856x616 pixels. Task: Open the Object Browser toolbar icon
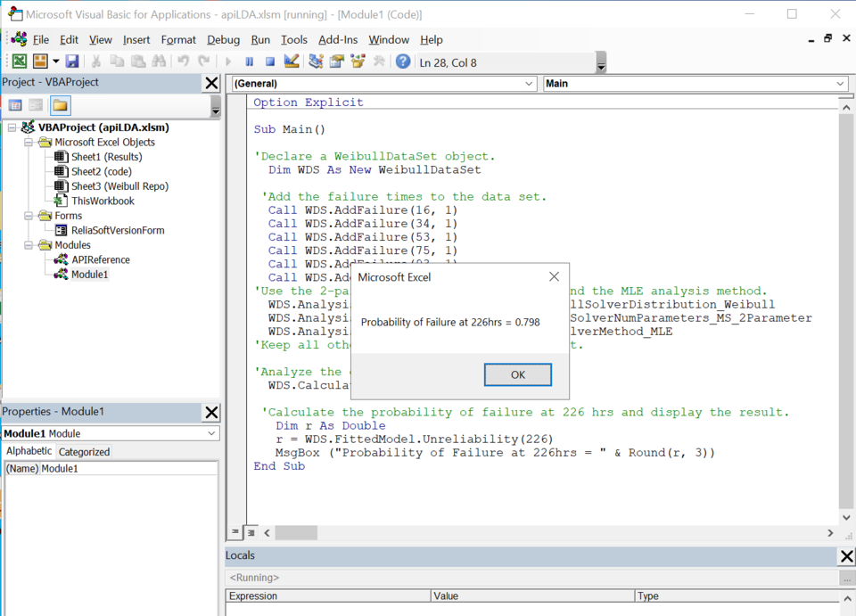[358, 62]
